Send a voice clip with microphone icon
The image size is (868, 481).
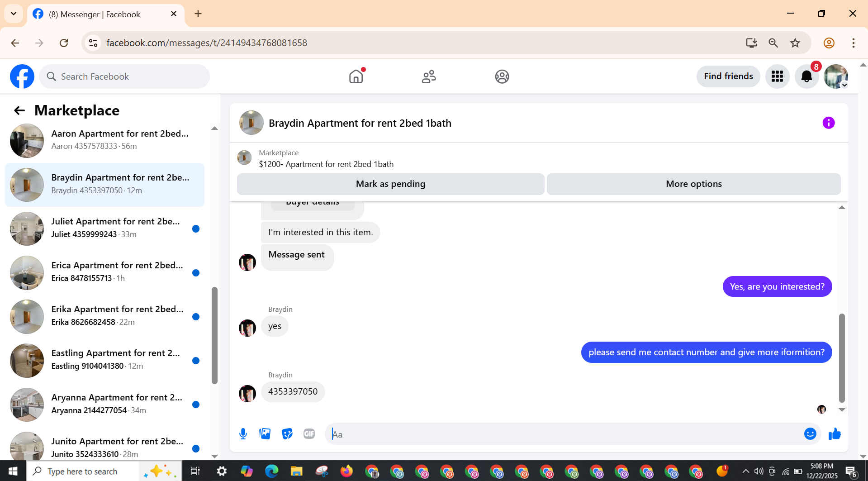coord(243,434)
